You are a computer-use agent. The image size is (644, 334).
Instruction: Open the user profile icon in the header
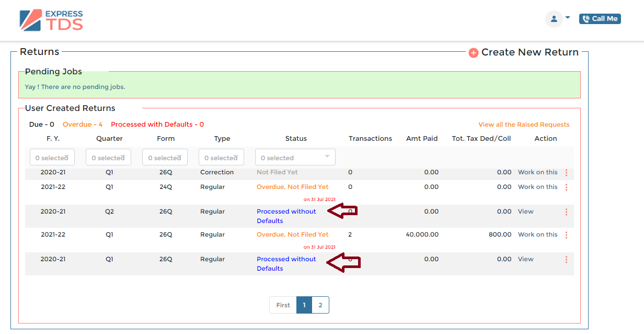(554, 19)
